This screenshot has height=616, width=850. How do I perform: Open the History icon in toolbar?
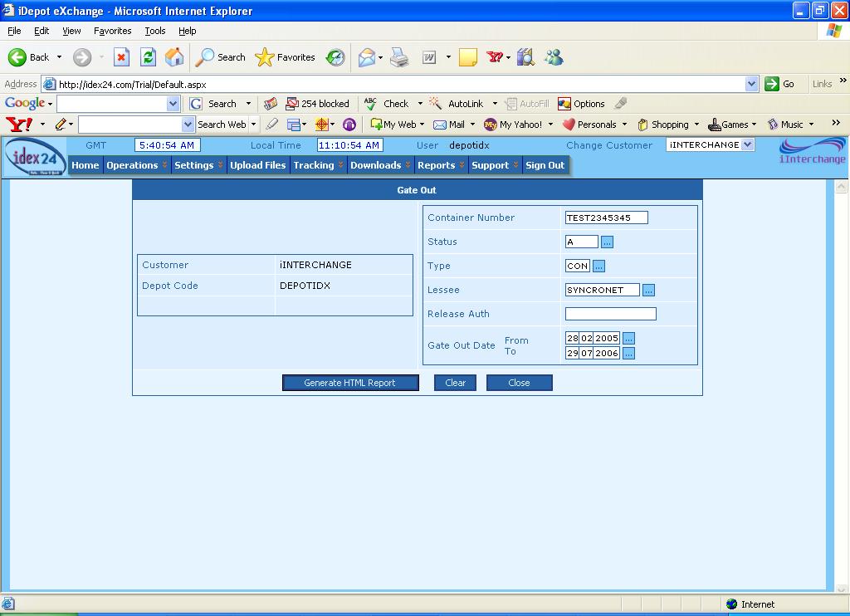pos(335,57)
